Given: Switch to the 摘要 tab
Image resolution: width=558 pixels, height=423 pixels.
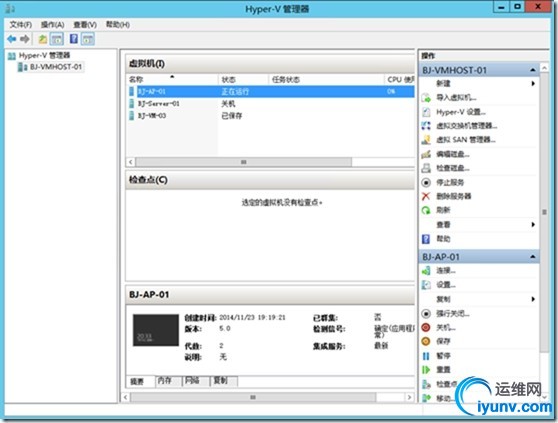Looking at the screenshot, I should 137,381.
